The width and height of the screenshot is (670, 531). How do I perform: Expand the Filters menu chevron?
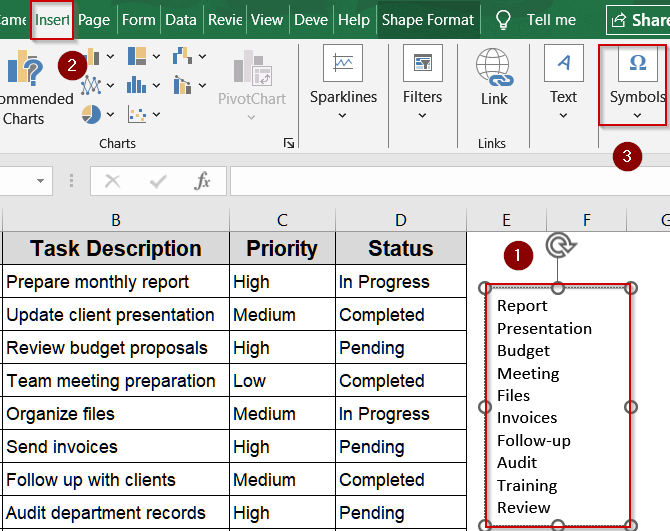coord(422,115)
